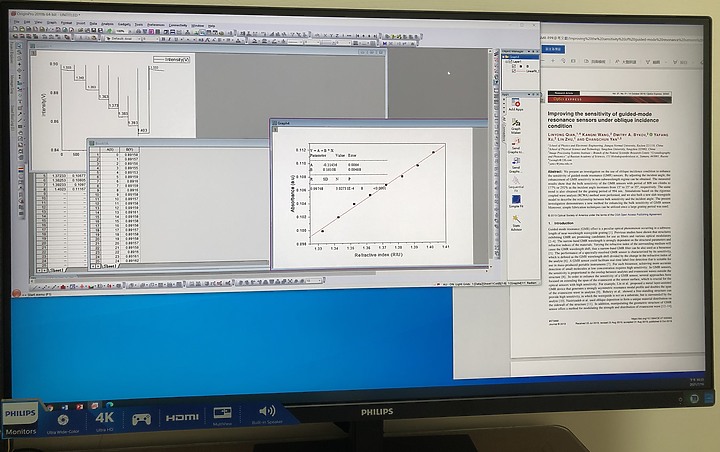Click the B(Y) column header in workbook

click(x=129, y=150)
